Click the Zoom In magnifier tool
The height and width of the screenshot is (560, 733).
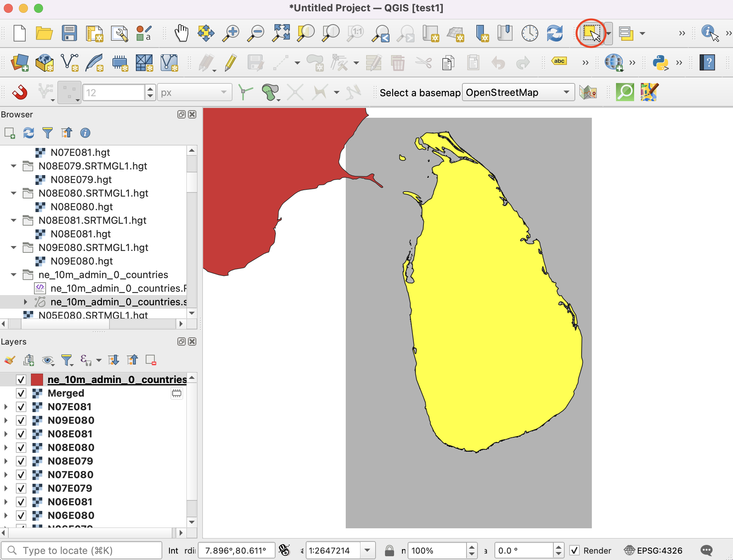[x=231, y=33]
